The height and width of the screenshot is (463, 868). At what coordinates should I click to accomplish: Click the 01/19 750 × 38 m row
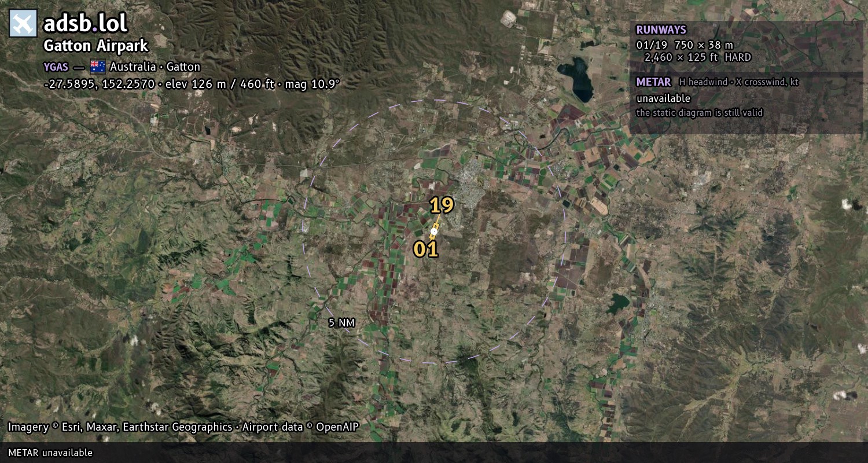[685, 45]
